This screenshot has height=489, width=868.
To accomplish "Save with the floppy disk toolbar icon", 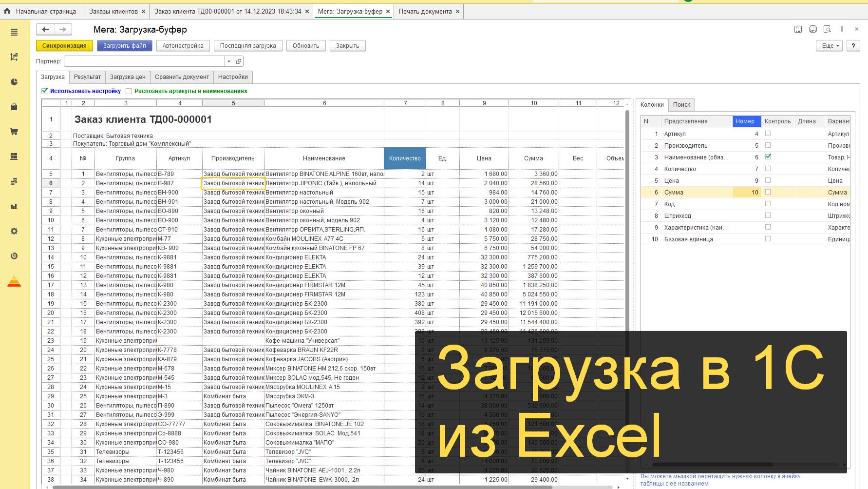I will pos(798,29).
